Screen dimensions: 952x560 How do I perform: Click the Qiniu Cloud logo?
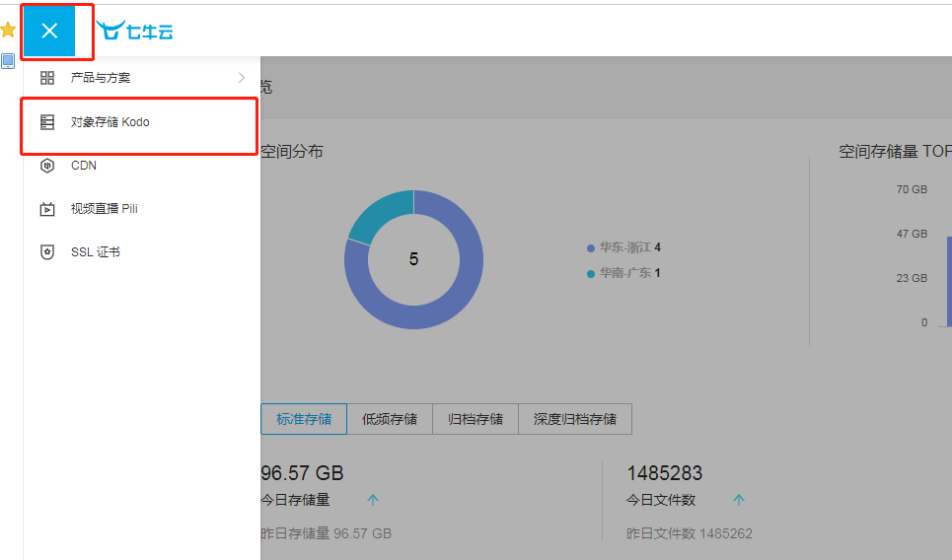135,31
